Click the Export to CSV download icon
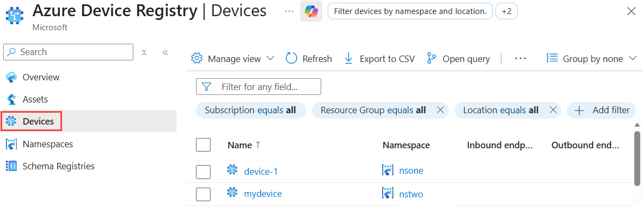Viewport: 644px width, 206px height. click(x=348, y=58)
